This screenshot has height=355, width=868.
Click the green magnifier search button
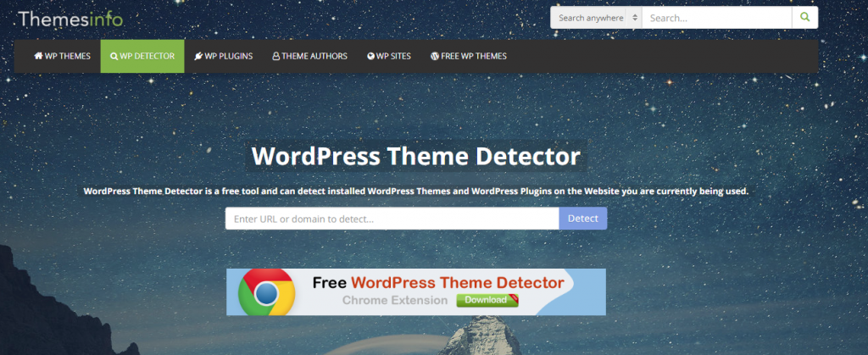click(804, 18)
